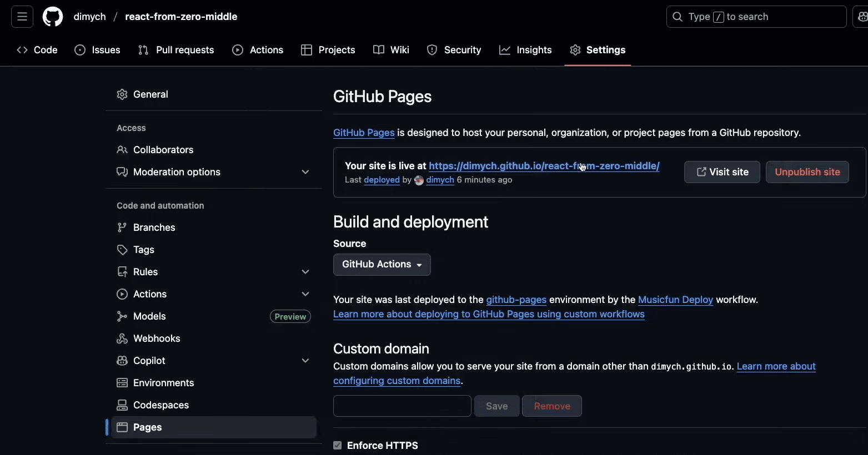Toggle the Enforce HTTPS checkbox
868x455 pixels.
pyautogui.click(x=338, y=445)
